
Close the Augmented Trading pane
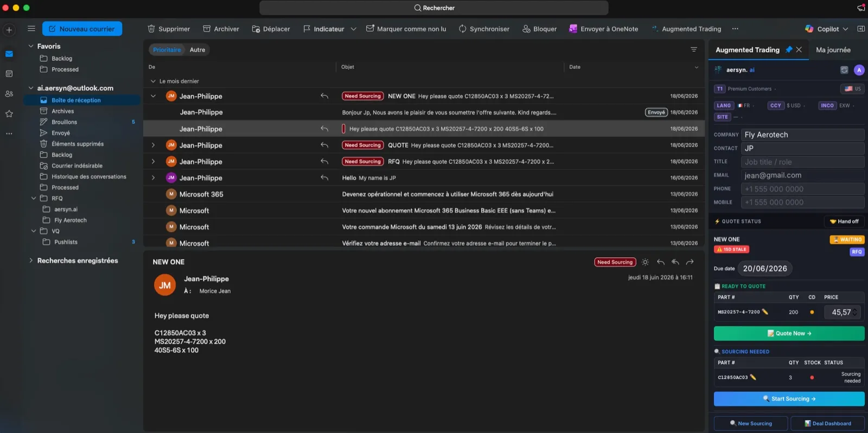tap(799, 49)
